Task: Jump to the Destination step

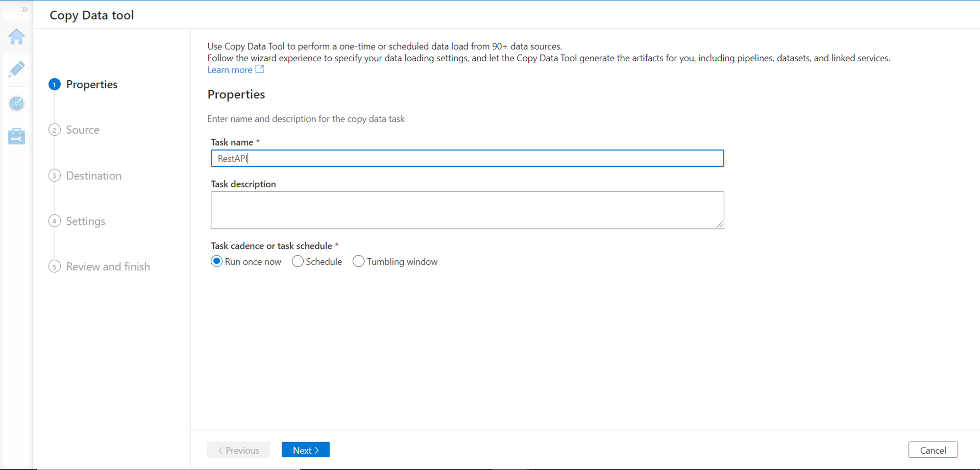Action: (94, 175)
